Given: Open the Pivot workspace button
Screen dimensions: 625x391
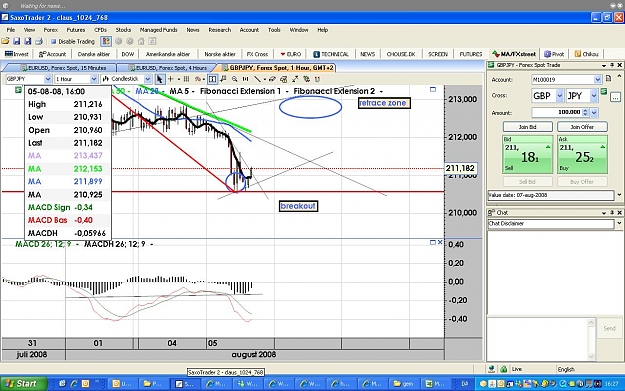Looking at the screenshot, I should (554, 54).
